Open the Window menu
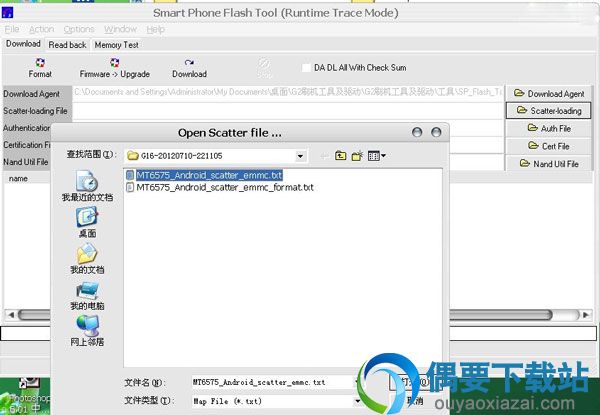This screenshot has width=600, height=415. pyautogui.click(x=120, y=29)
